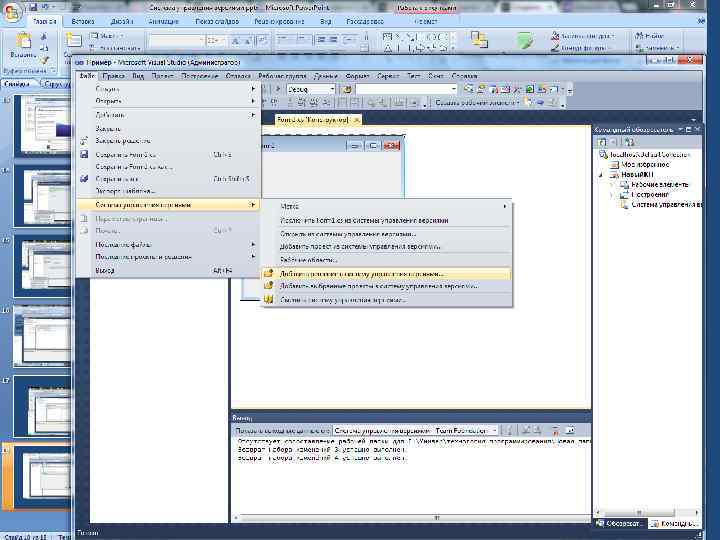Select the 'Мое избранное' node in Team Explorer
Viewport: 720px width, 540px height.
pyautogui.click(x=645, y=164)
